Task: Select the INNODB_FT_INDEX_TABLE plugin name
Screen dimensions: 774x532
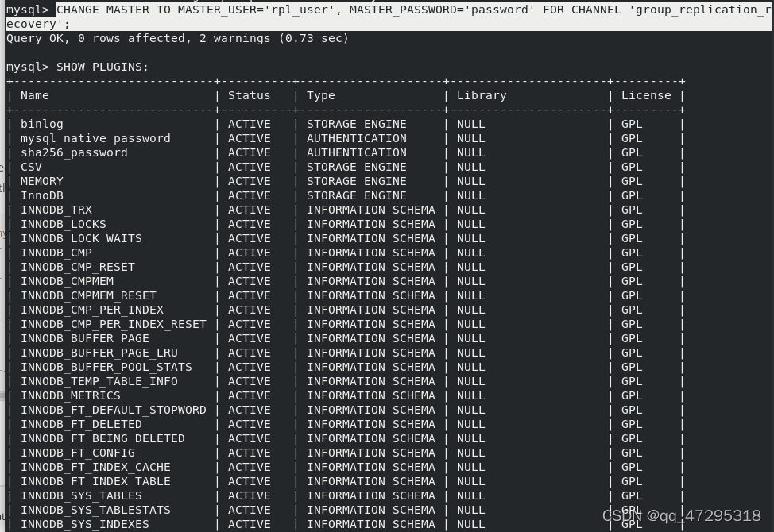Action: 95,482
